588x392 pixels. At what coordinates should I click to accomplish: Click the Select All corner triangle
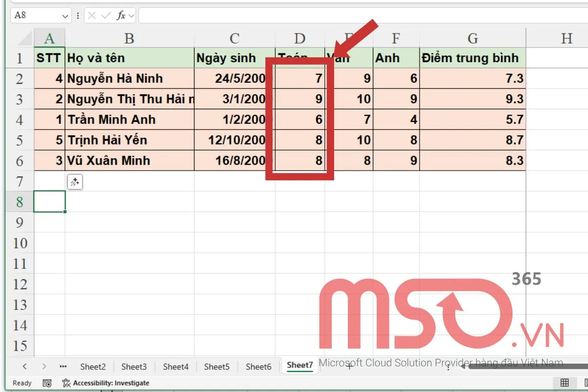[20, 38]
